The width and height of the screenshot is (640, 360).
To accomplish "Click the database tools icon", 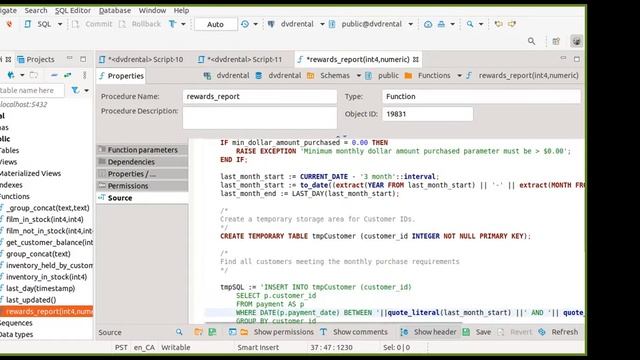I will coord(441,24).
